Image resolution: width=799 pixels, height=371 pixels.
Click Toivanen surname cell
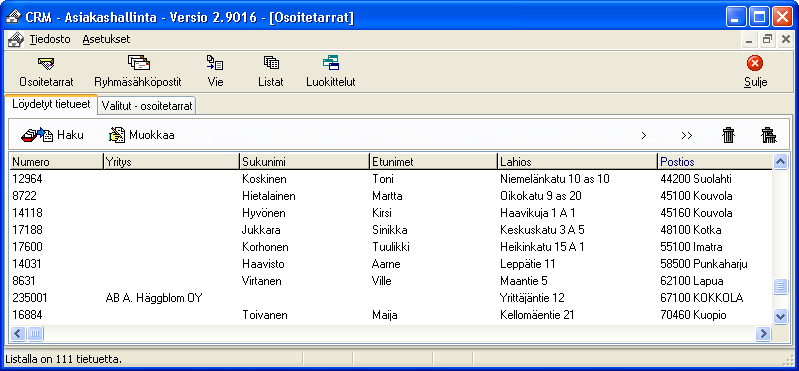click(264, 315)
